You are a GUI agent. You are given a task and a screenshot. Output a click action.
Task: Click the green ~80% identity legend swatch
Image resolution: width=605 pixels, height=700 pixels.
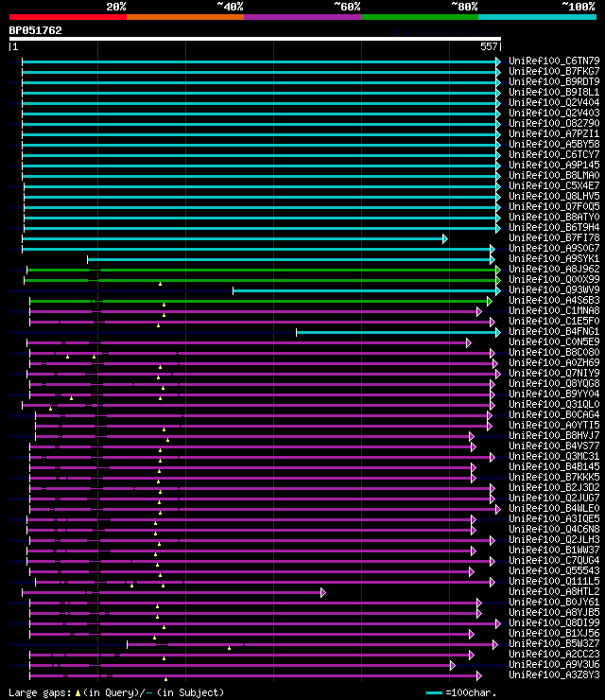point(420,17)
